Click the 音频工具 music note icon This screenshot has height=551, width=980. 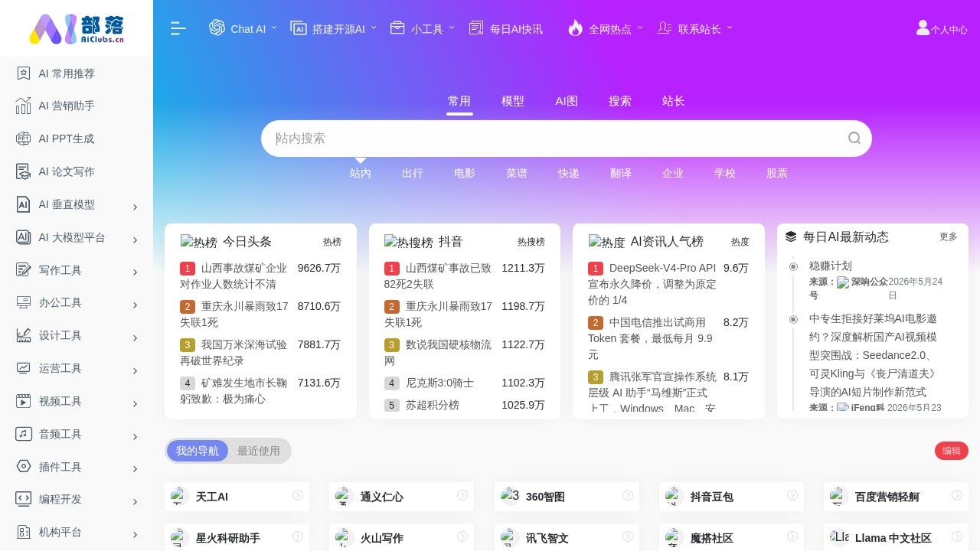tap(24, 434)
